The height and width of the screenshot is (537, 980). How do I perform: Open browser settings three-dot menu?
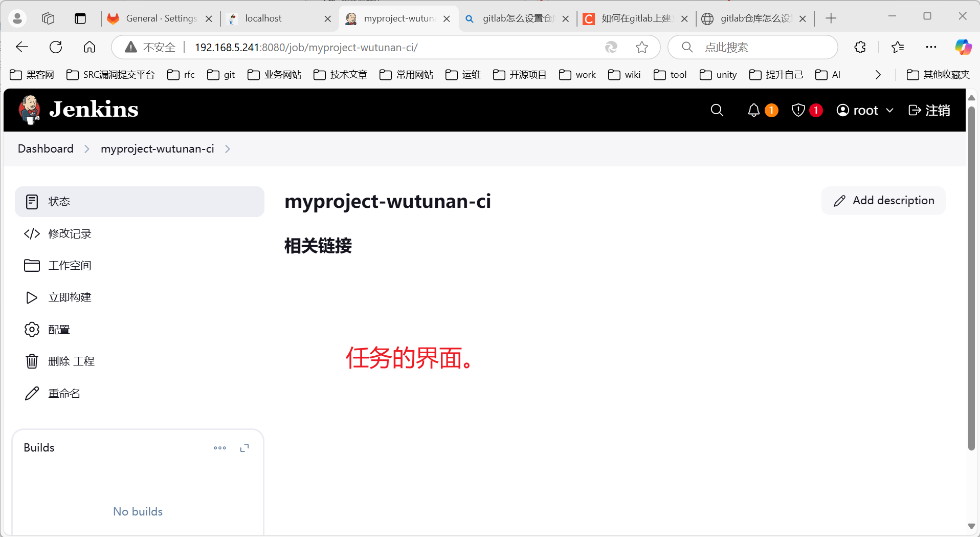coord(931,48)
